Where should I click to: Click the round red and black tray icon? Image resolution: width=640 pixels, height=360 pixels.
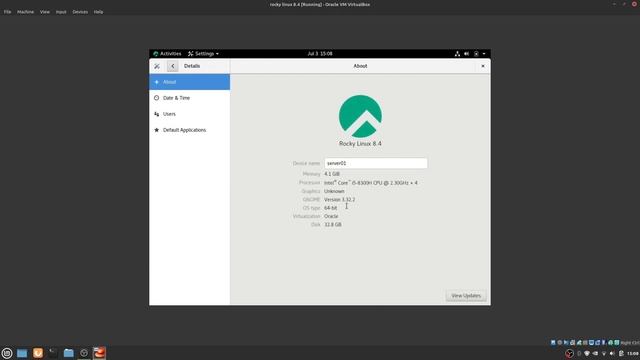[x=569, y=353]
